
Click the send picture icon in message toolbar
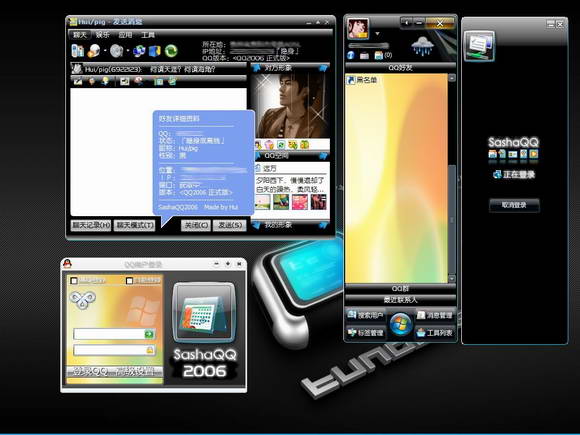coord(125,81)
